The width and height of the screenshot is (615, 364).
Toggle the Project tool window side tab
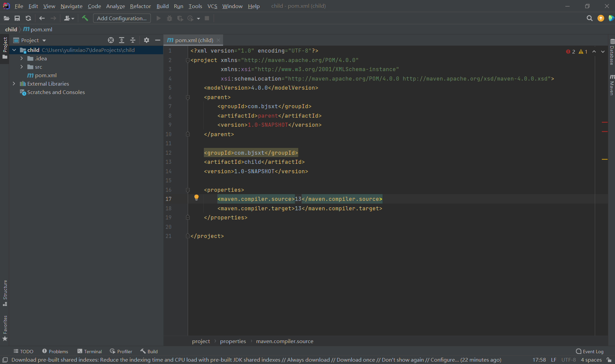coord(5,48)
